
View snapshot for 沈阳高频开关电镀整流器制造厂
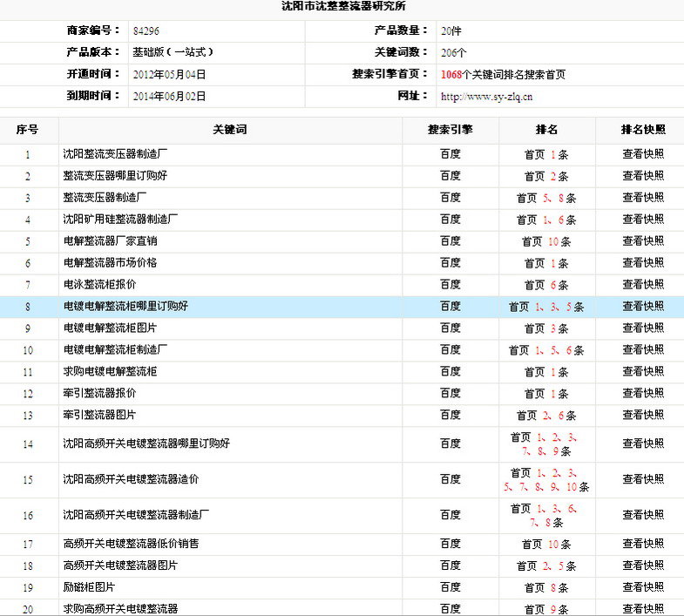[x=643, y=515]
